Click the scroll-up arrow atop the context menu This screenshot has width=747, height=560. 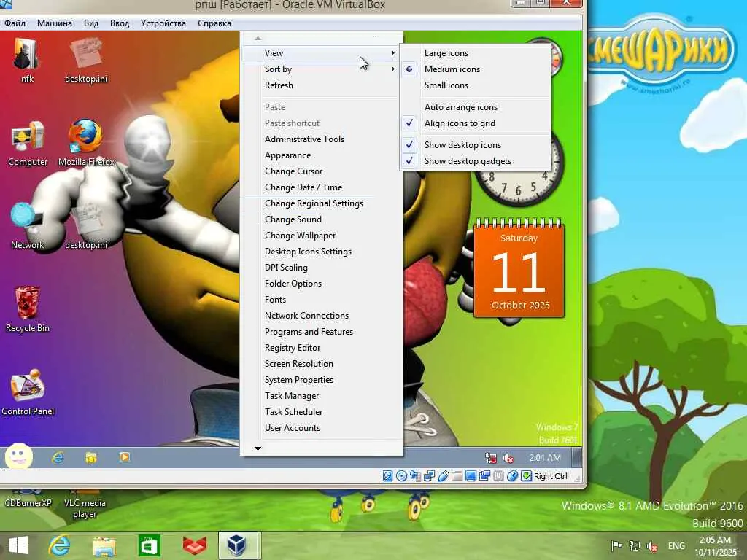(x=258, y=38)
